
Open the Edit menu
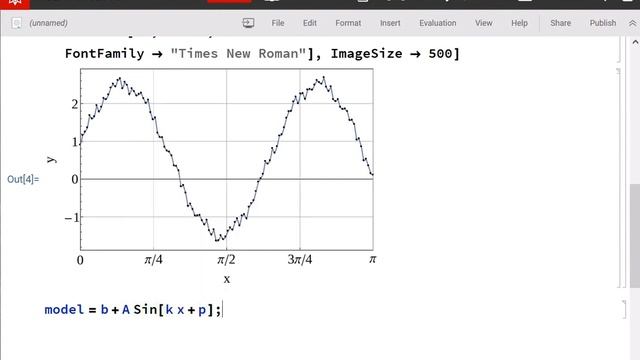310,23
